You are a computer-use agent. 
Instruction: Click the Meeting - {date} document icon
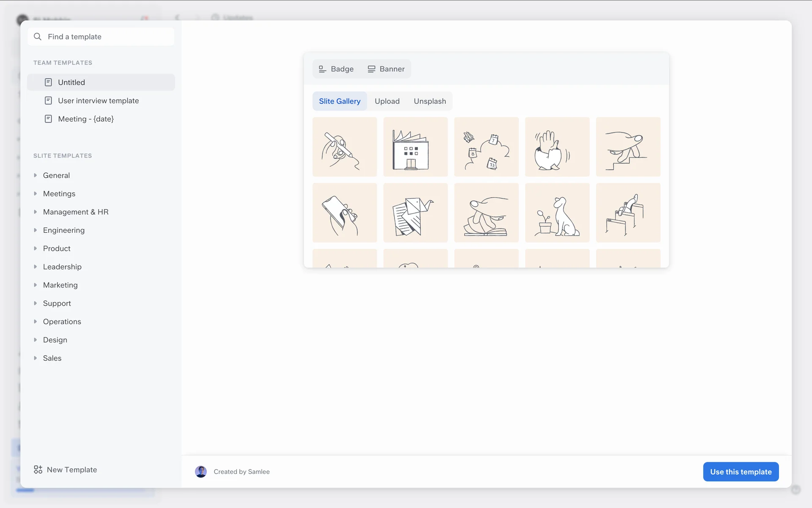pos(48,119)
